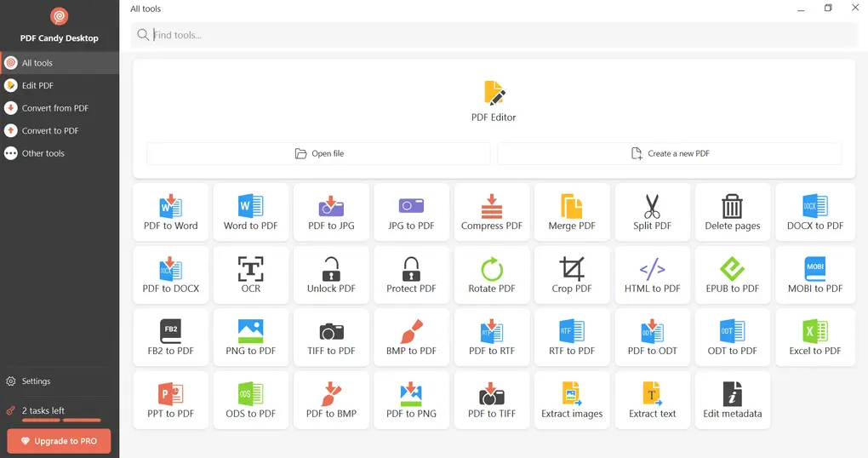This screenshot has height=458, width=868.
Task: Choose PDF to PNG converter
Action: pos(411,400)
